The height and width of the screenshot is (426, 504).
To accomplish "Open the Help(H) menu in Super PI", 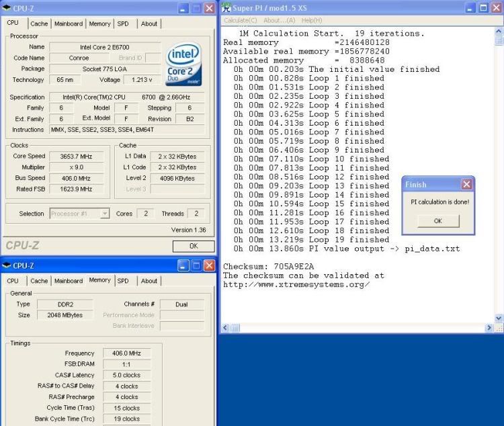I will [311, 20].
